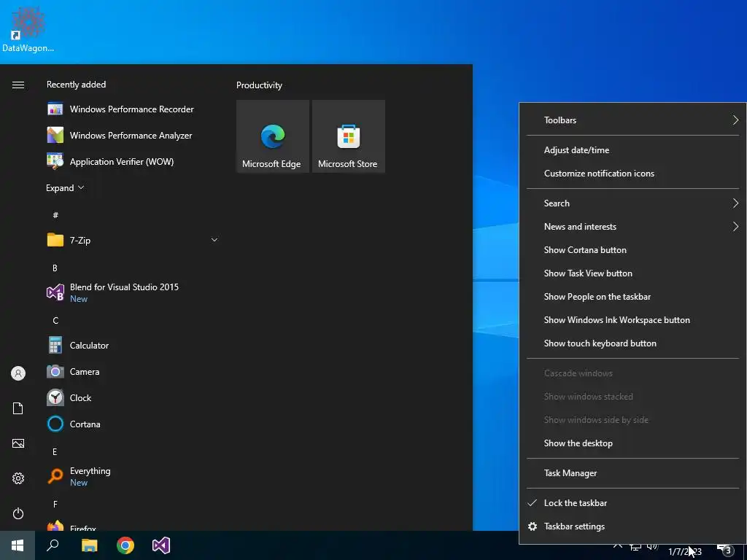Viewport: 747px width, 560px height.
Task: Open Task Manager from context menu
Action: pyautogui.click(x=632, y=473)
